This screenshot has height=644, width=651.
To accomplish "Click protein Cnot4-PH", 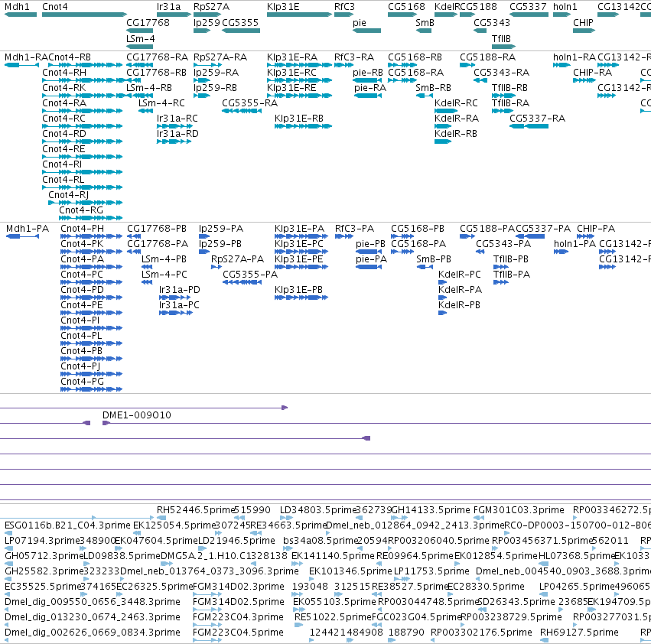I will click(82, 229).
